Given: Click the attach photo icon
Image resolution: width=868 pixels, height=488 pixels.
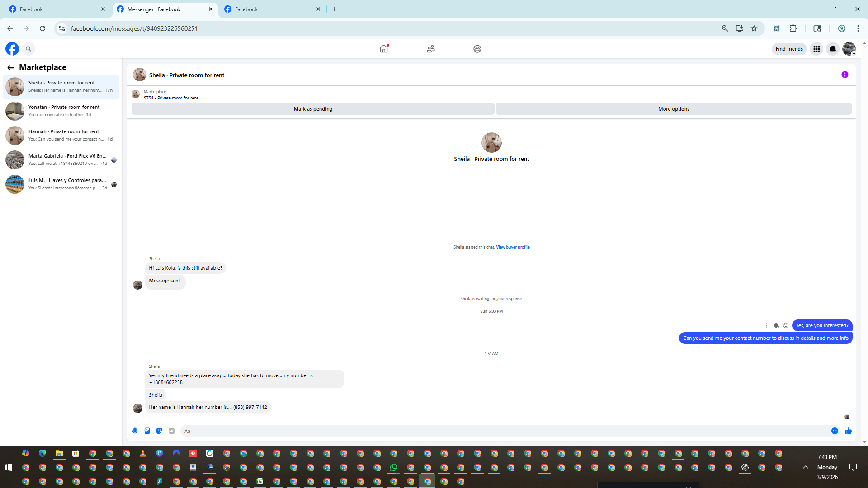Looking at the screenshot, I should (147, 431).
